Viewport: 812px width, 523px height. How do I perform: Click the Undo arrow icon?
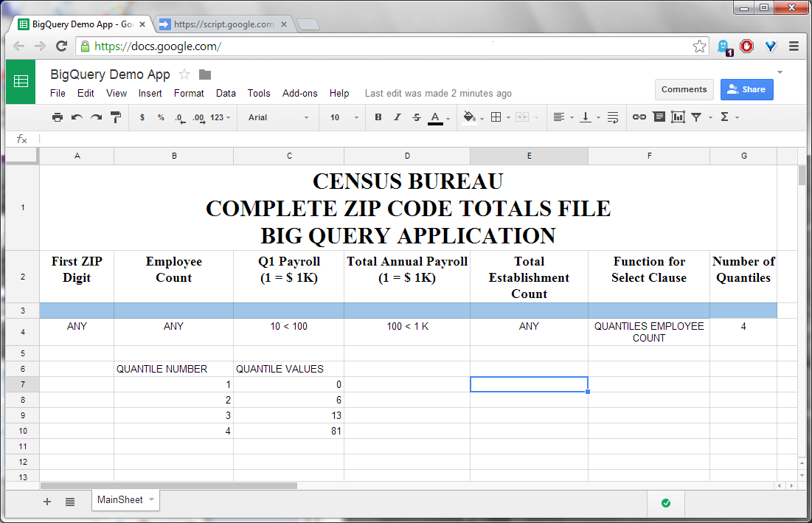tap(77, 117)
